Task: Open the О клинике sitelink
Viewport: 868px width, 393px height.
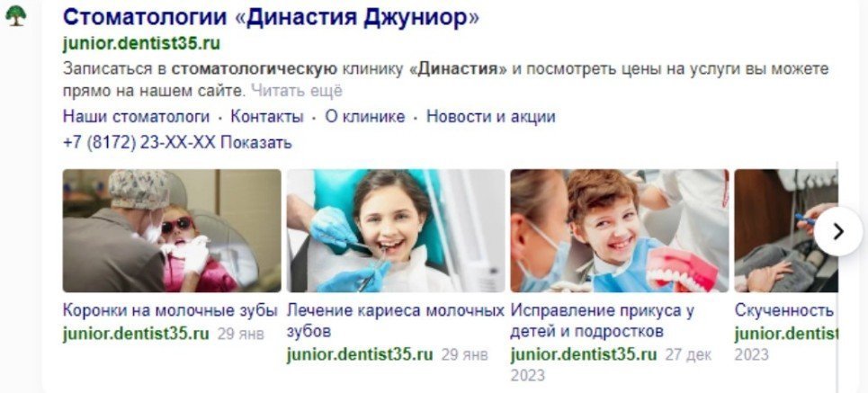Action: (x=365, y=117)
